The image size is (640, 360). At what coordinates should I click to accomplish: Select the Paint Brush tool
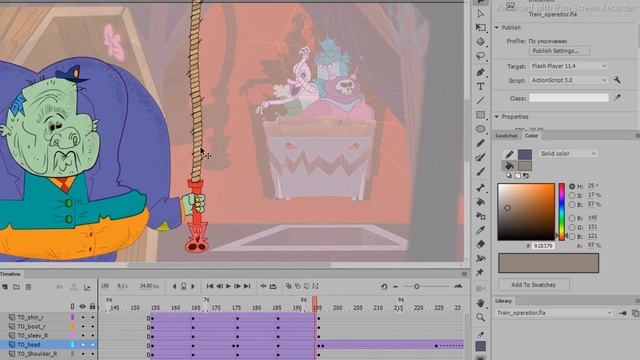(481, 157)
